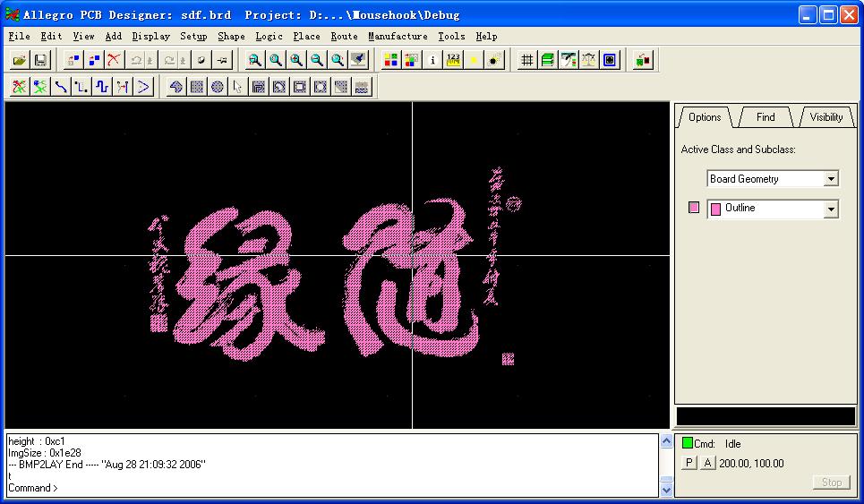Click the green Cmd status indicator
Image resolution: width=864 pixels, height=504 pixels.
tap(687, 442)
